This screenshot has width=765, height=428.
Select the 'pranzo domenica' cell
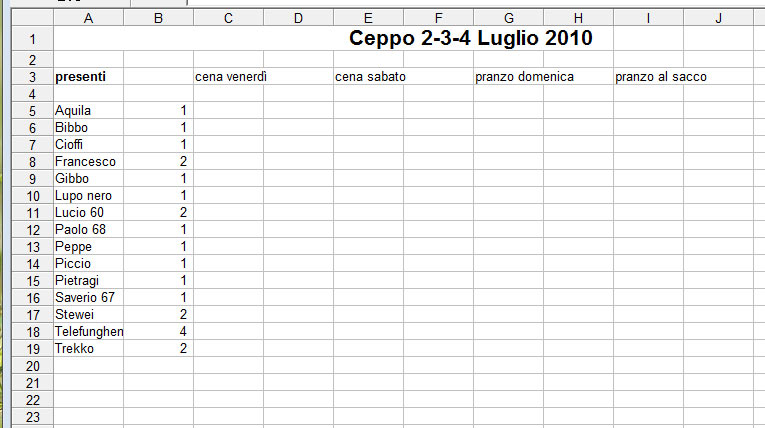click(524, 77)
